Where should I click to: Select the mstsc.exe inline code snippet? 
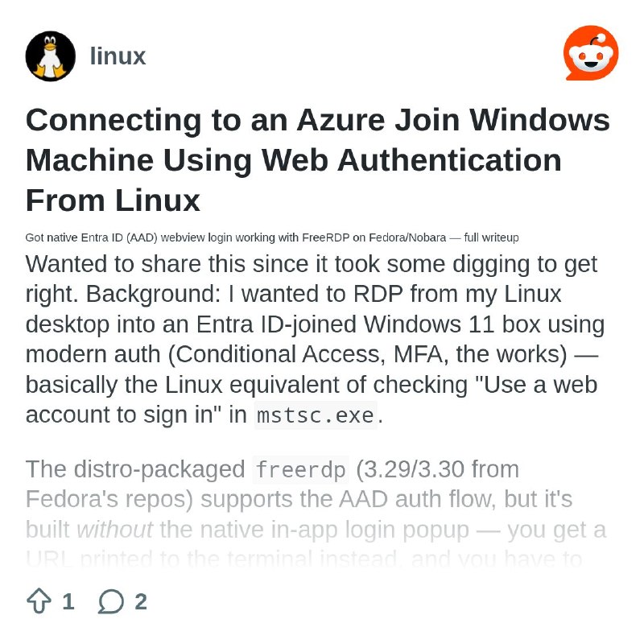coord(316,415)
